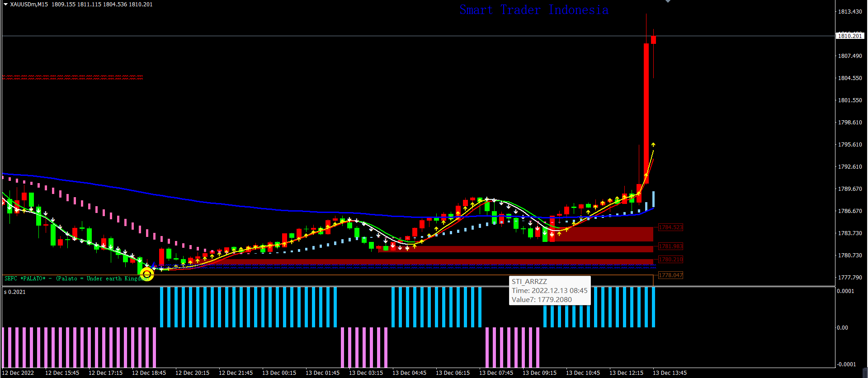The height and width of the screenshot is (378, 868).
Task: Select the 1784.523 zone price label
Action: [670, 227]
